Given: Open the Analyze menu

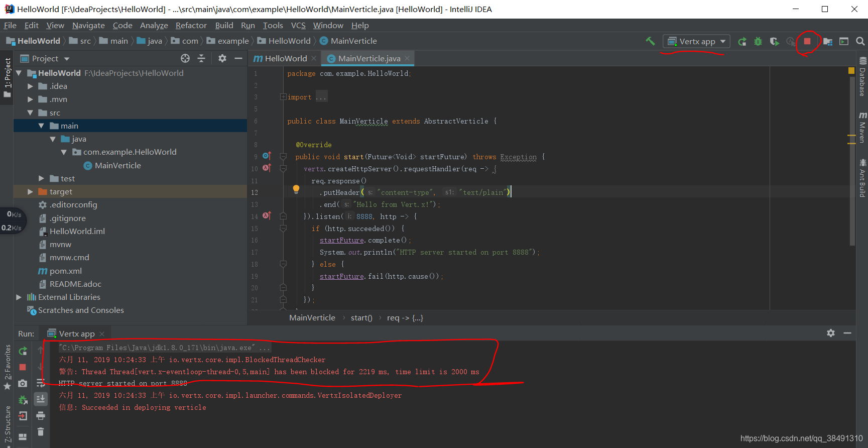Looking at the screenshot, I should point(154,25).
